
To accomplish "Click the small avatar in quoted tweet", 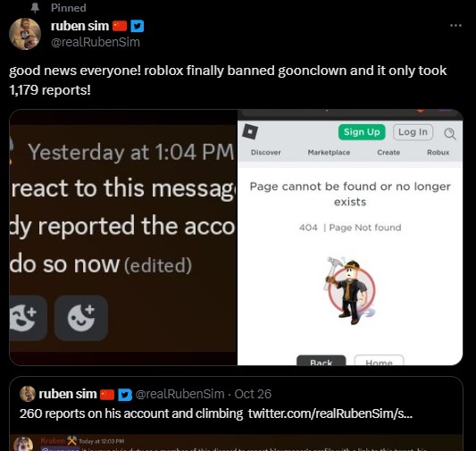I will [28, 394].
